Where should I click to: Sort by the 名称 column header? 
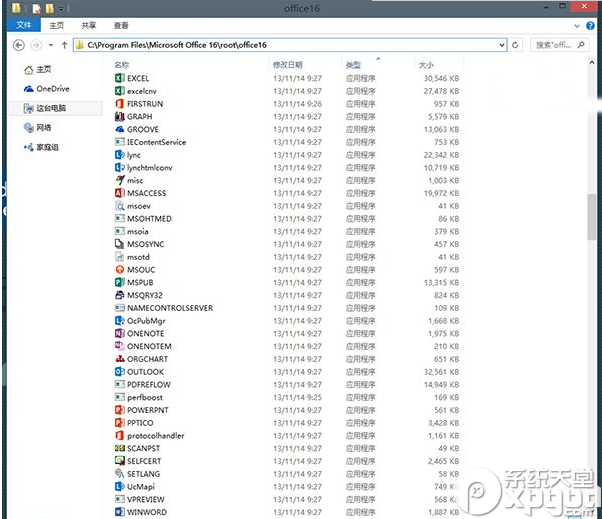(122, 65)
